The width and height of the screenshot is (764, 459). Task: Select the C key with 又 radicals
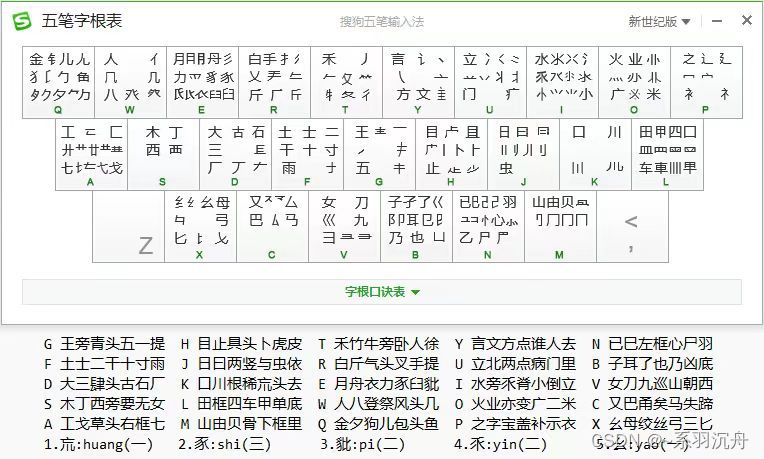pyautogui.click(x=272, y=227)
